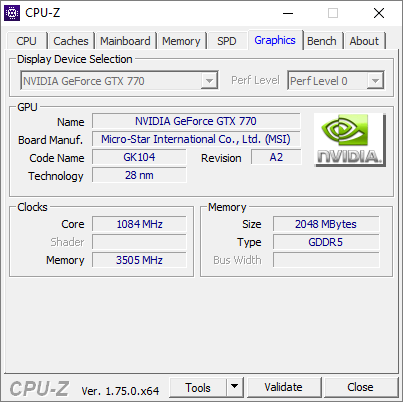Click the Technology label
The height and width of the screenshot is (402, 403).
(56, 176)
